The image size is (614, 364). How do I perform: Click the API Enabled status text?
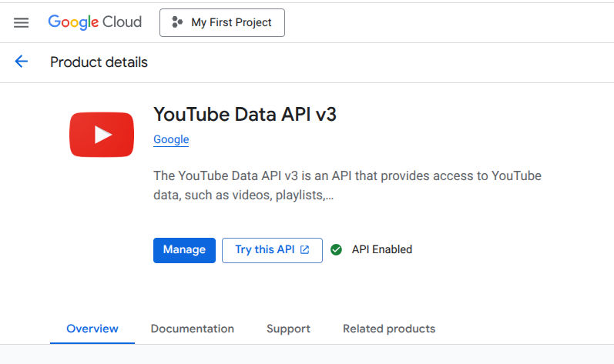382,249
